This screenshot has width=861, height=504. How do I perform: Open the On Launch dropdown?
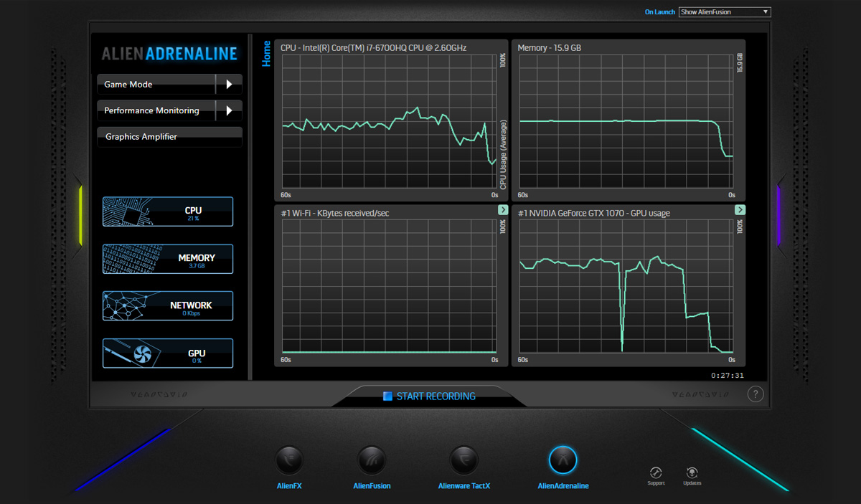click(724, 12)
